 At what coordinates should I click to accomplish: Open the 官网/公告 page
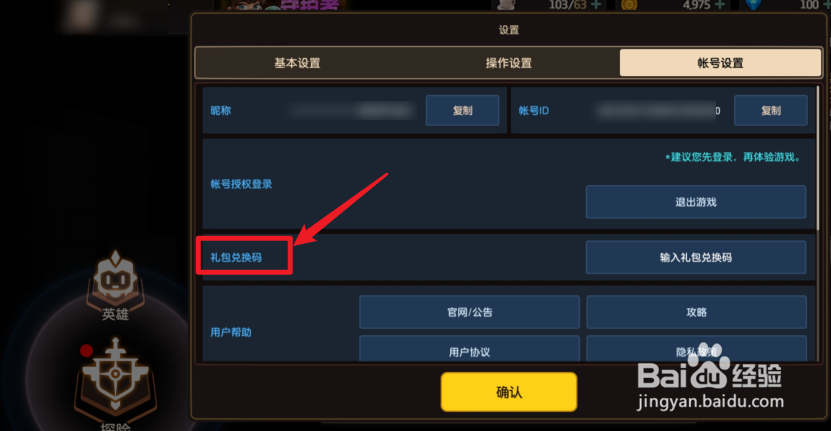470,312
